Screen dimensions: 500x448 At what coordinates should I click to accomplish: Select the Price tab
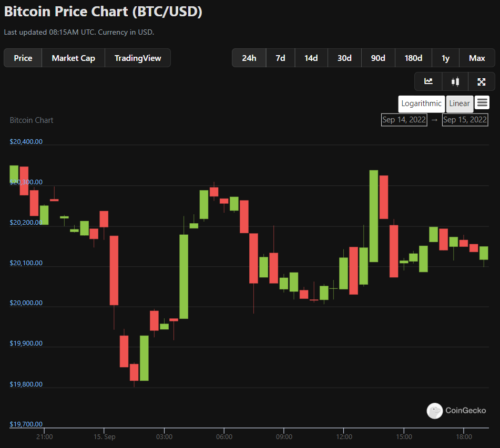click(23, 58)
